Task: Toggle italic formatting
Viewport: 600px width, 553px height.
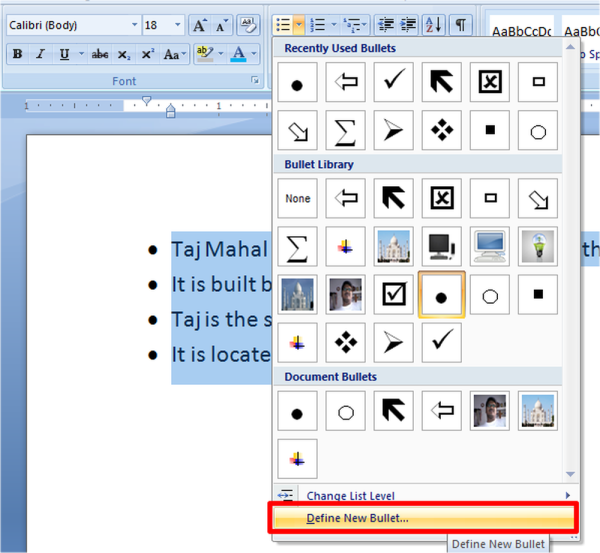Action: click(41, 55)
